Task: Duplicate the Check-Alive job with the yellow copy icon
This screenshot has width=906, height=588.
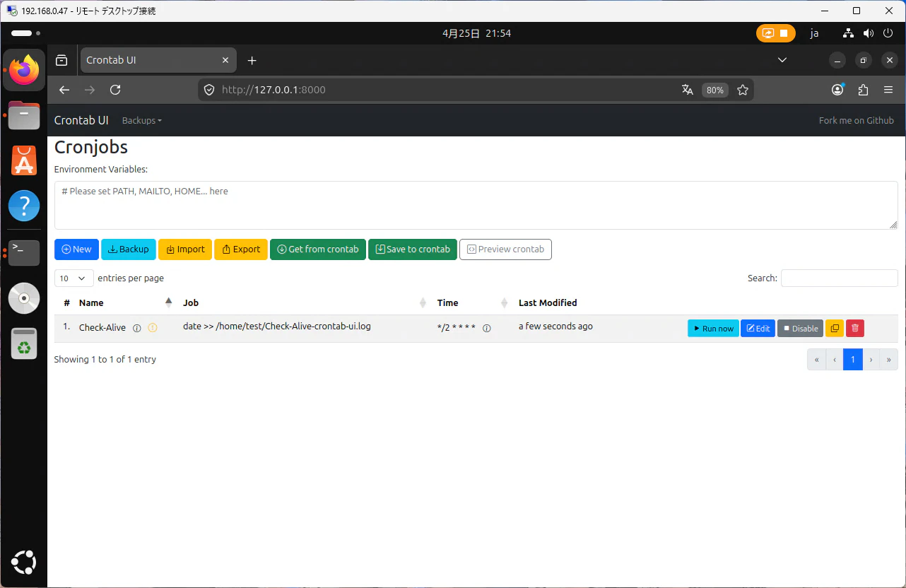Action: [x=835, y=328]
